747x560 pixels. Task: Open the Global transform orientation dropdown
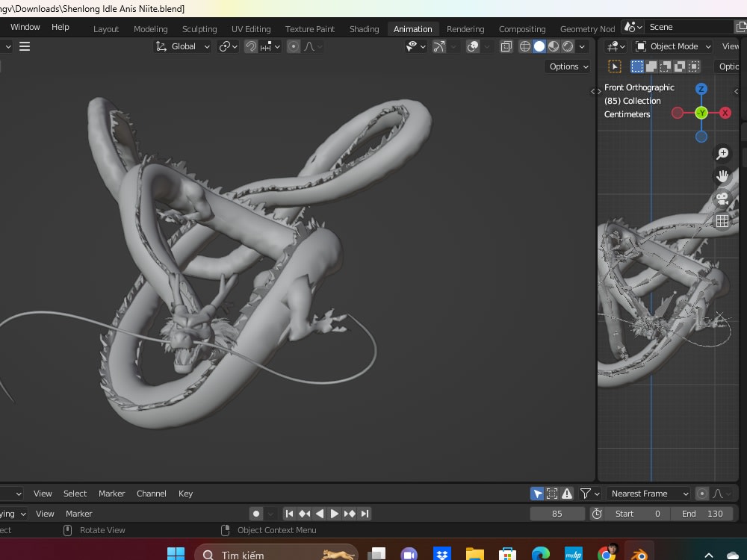[182, 46]
